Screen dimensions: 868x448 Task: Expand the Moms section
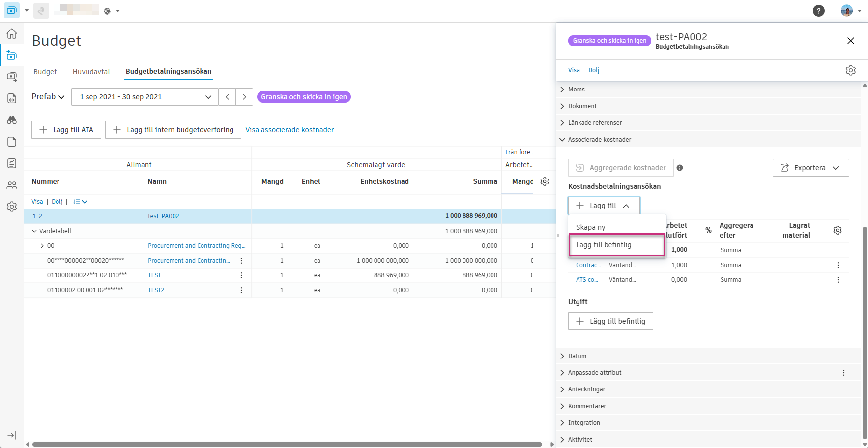(x=710, y=90)
